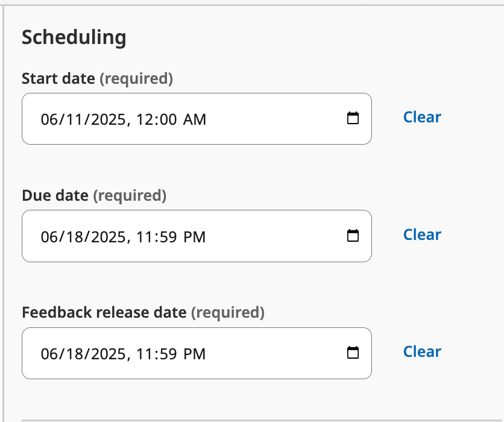Clear the Start date field
Image resolution: width=504 pixels, height=422 pixels.
422,117
